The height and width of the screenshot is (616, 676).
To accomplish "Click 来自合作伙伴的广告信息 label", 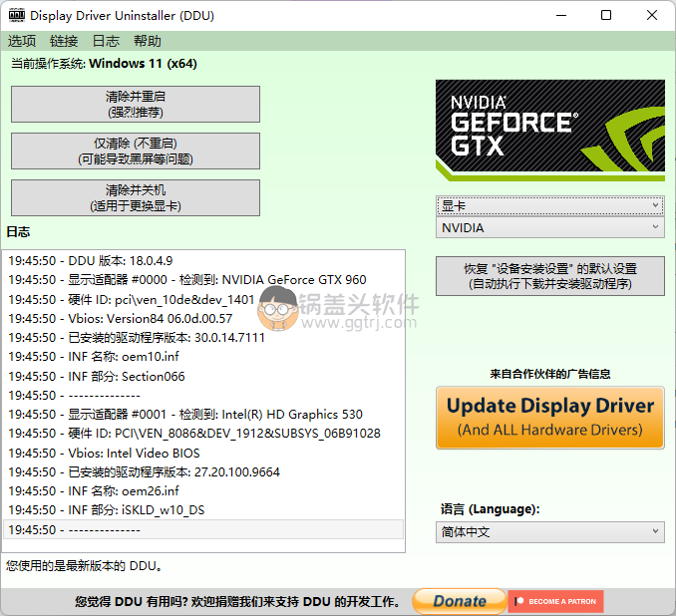I will point(550,374).
